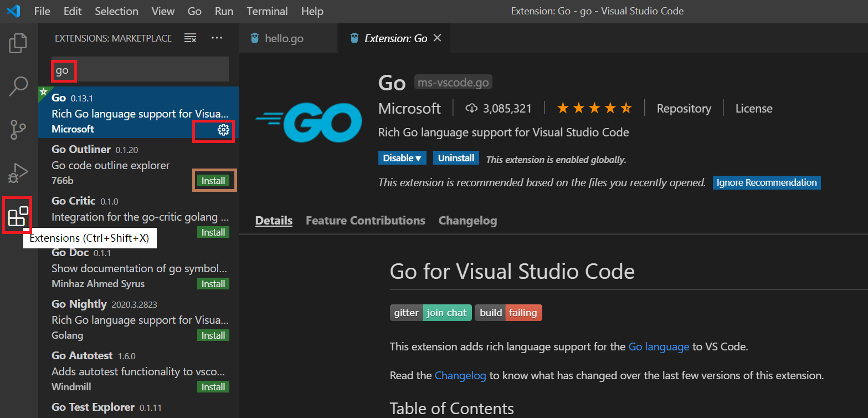Open the Selection menu
Screen dimensions: 868x418
116,11
